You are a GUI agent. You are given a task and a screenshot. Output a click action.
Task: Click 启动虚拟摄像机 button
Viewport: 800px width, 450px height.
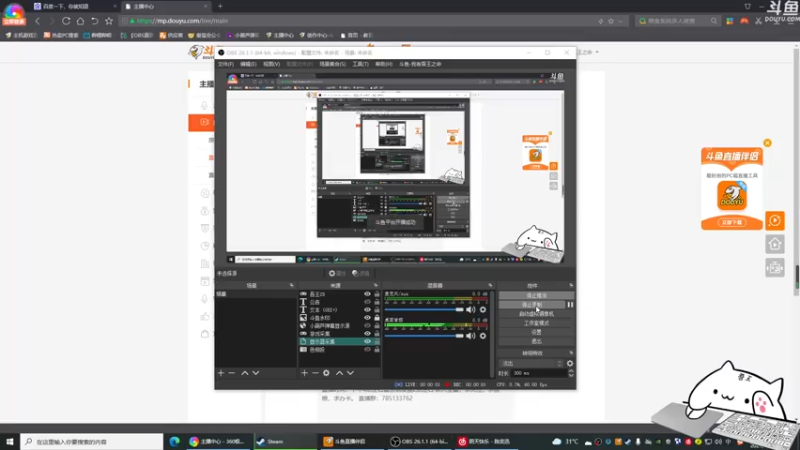tap(536, 314)
